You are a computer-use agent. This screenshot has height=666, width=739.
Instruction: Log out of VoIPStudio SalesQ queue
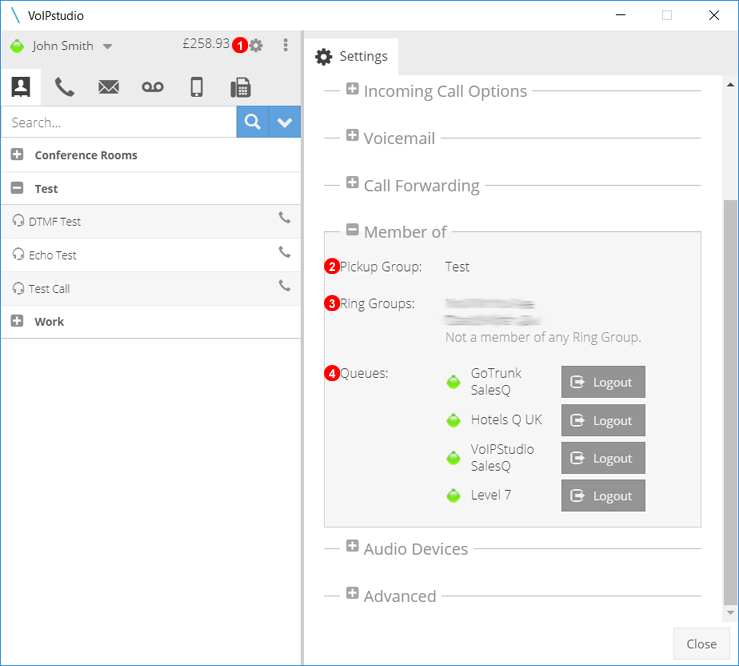(x=603, y=458)
